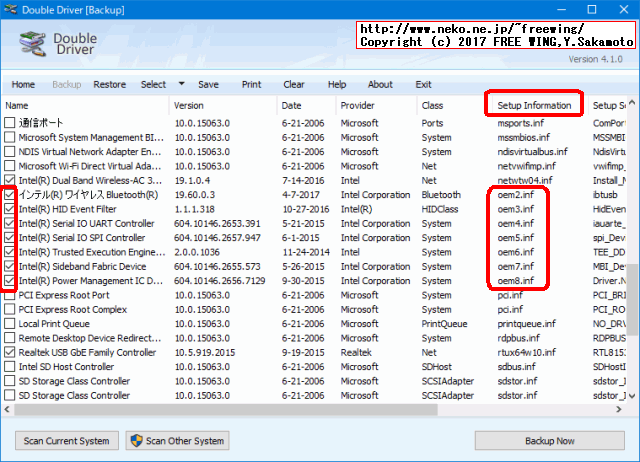
Task: Sort by the Provider column header
Action: (x=376, y=105)
